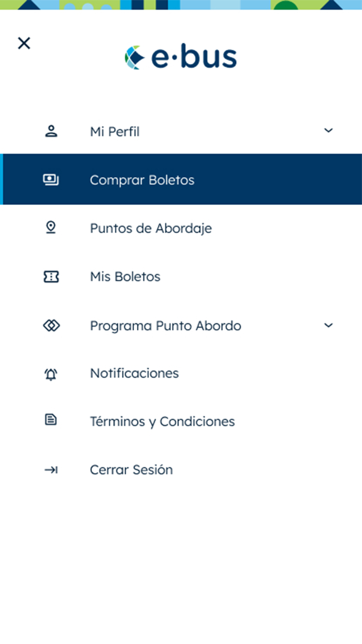Click the document icon for Términos y Condiciones

(x=51, y=420)
